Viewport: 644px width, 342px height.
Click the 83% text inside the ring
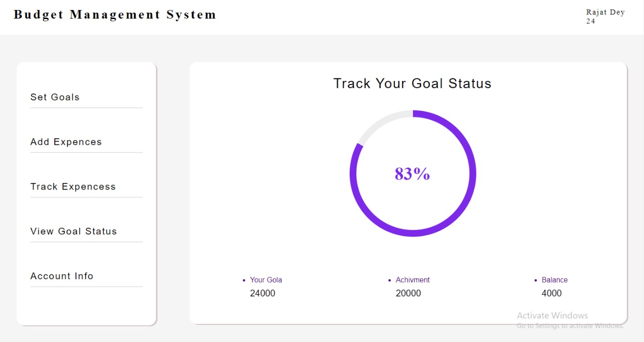pyautogui.click(x=412, y=174)
